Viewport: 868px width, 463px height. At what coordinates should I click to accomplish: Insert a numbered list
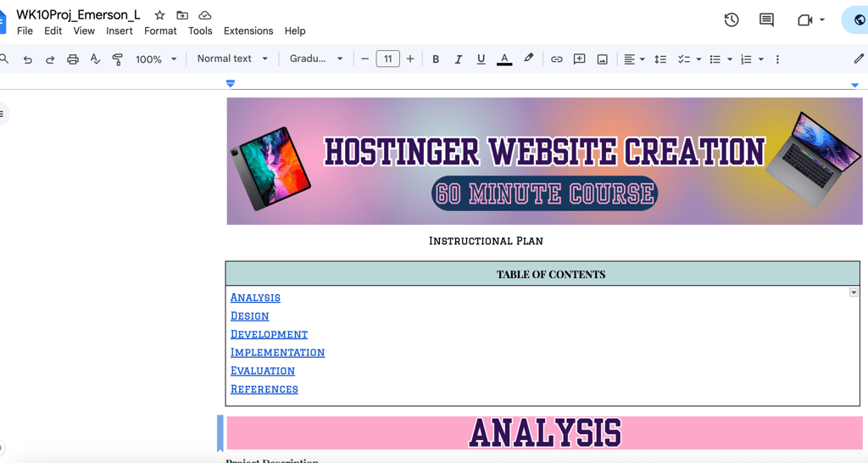[746, 59]
